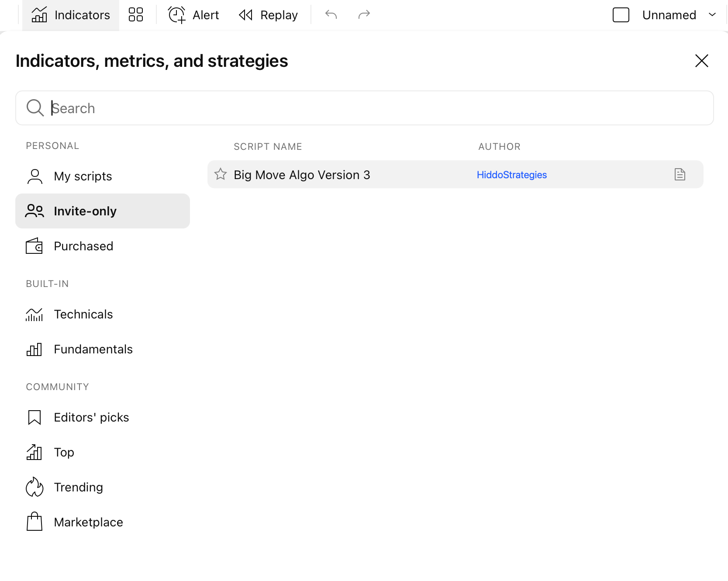Image resolution: width=728 pixels, height=581 pixels.
Task: Click inside the Search field
Action: pos(365,108)
